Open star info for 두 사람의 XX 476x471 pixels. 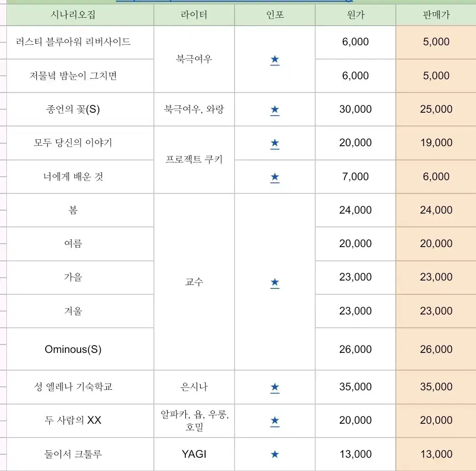275,421
